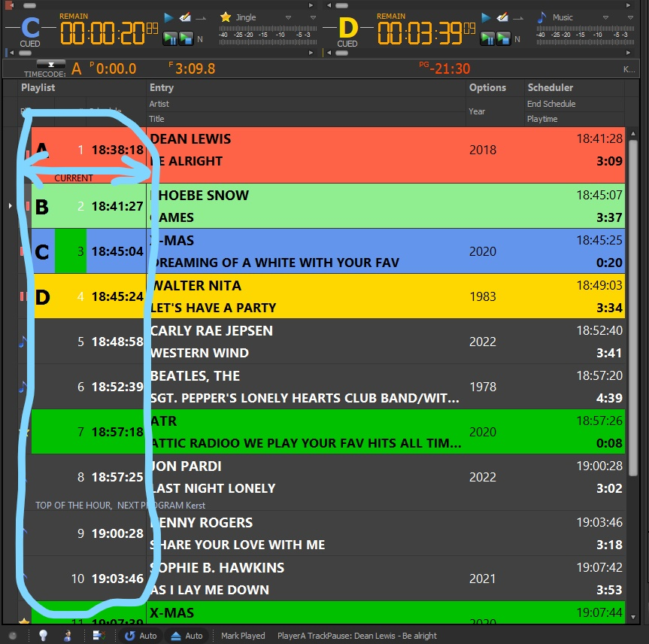This screenshot has width=649, height=644.
Task: Click the Music note icon on Player D
Action: click(541, 17)
